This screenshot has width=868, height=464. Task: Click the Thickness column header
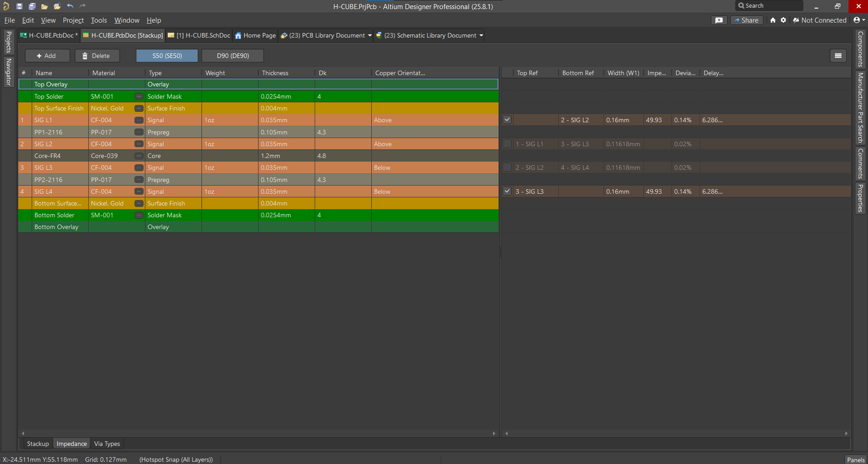[286, 73]
